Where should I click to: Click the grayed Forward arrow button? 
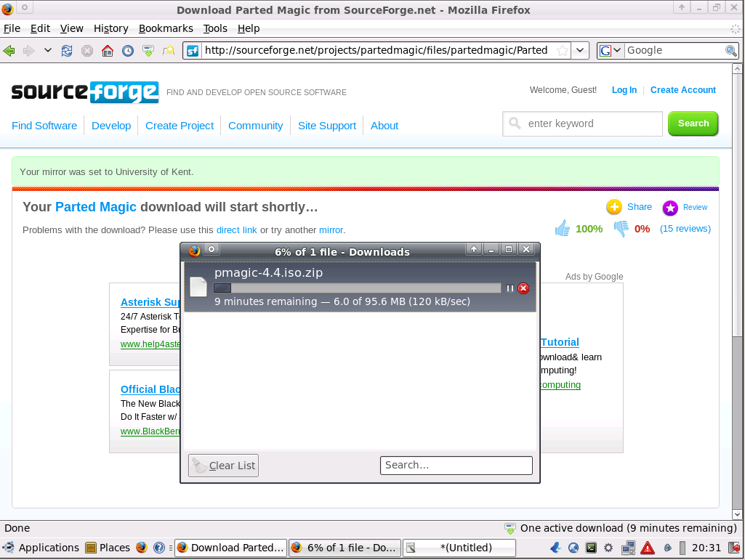28,50
